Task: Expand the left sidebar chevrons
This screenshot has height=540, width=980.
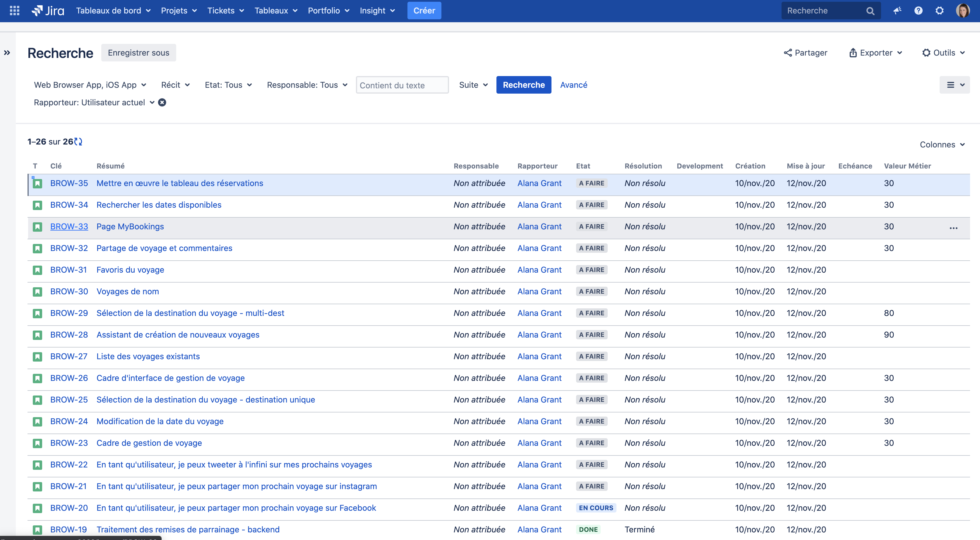Action: (7, 53)
